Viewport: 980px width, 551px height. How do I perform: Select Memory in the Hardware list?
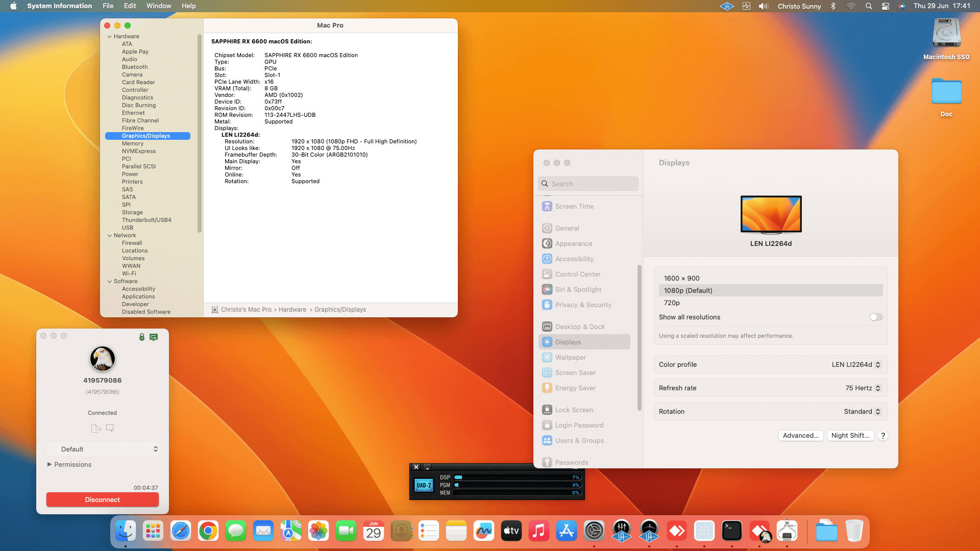click(133, 143)
